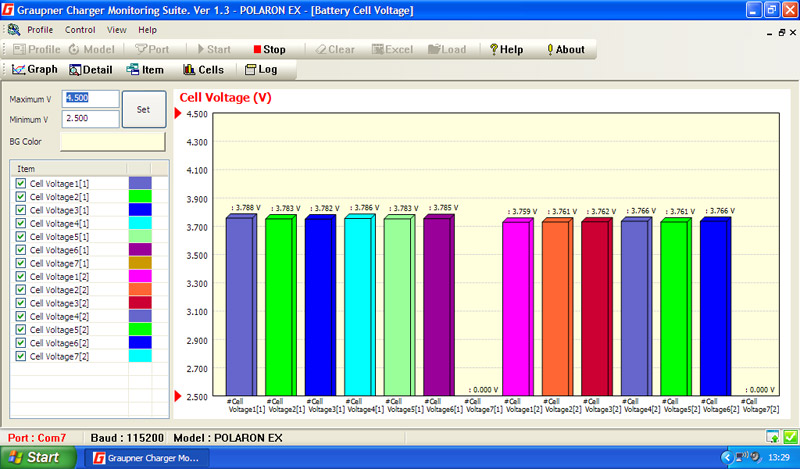Screen dimensions: 800x469
Task: Toggle Cell Voltage4[2] checkbox
Action: click(20, 316)
